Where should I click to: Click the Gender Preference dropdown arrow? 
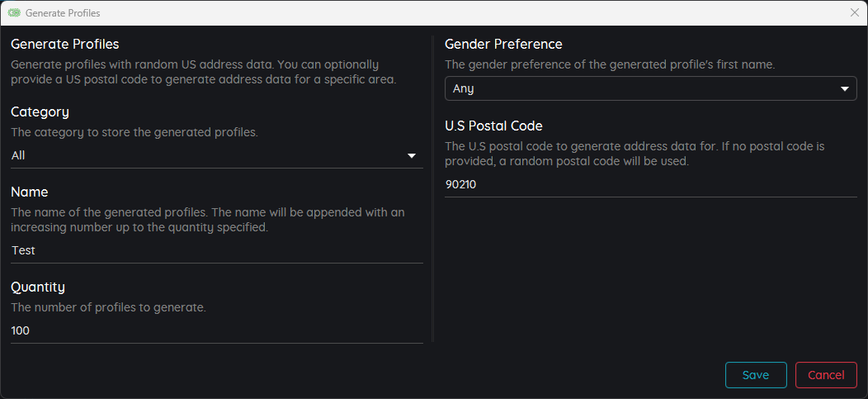tap(845, 88)
